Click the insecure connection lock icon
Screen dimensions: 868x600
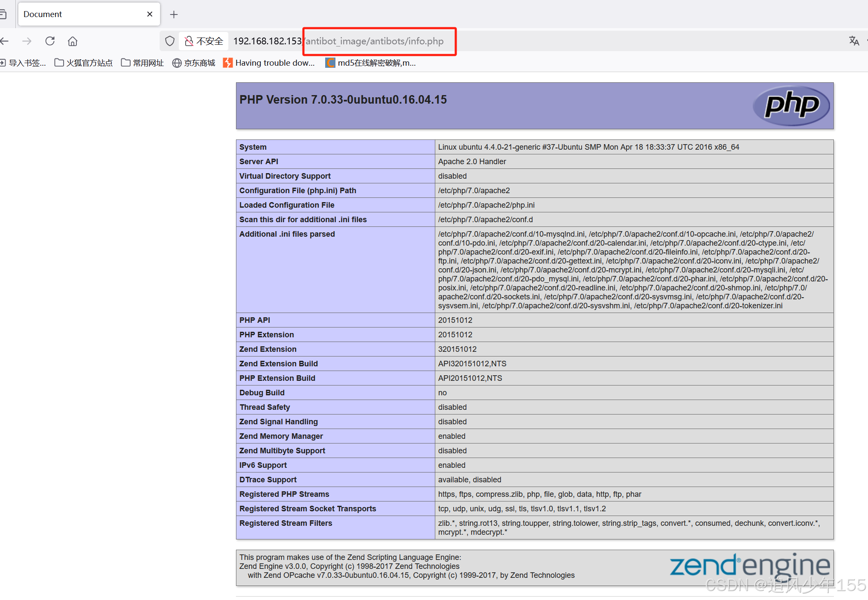[x=189, y=41]
